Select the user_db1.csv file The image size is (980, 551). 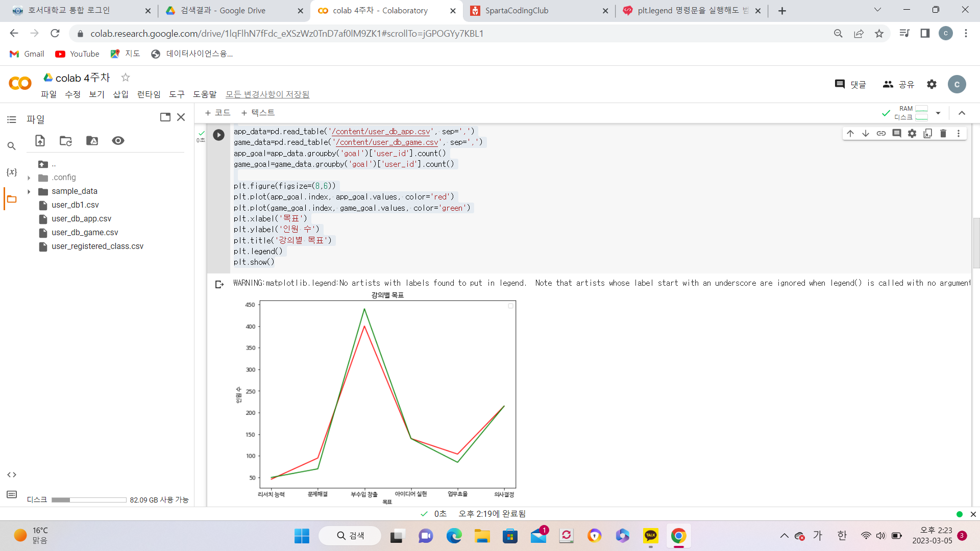pyautogui.click(x=75, y=205)
